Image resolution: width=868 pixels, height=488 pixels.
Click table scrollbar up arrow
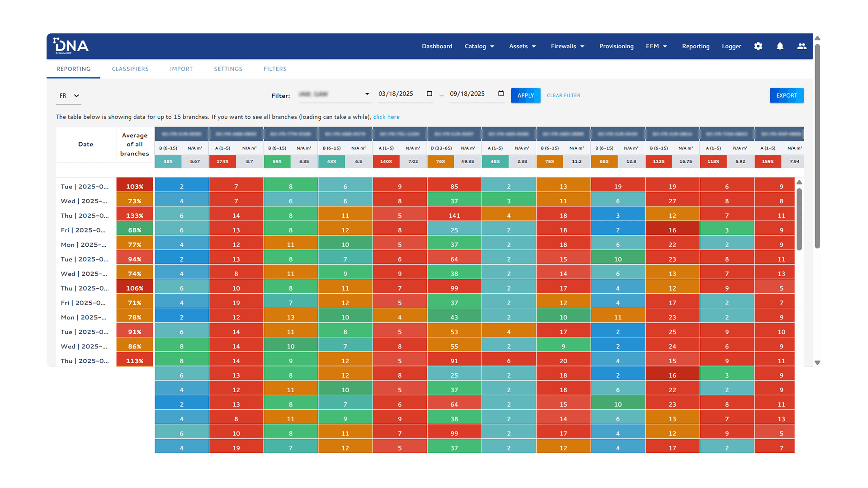click(x=799, y=182)
